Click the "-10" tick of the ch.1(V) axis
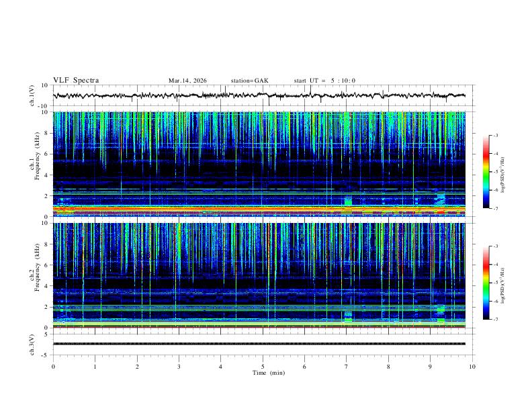 pos(44,106)
